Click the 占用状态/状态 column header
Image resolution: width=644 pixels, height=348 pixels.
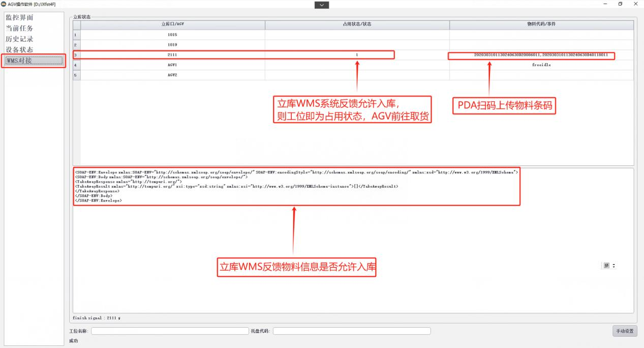[357, 25]
